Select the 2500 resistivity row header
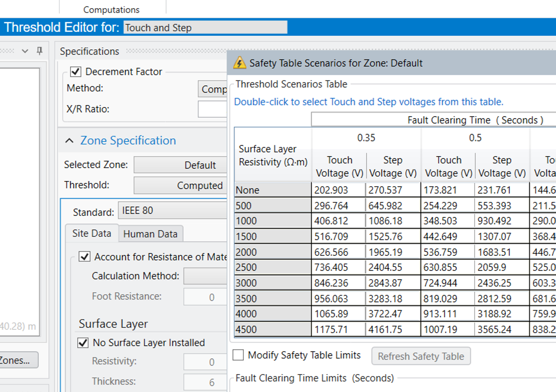556x392 pixels. click(273, 267)
